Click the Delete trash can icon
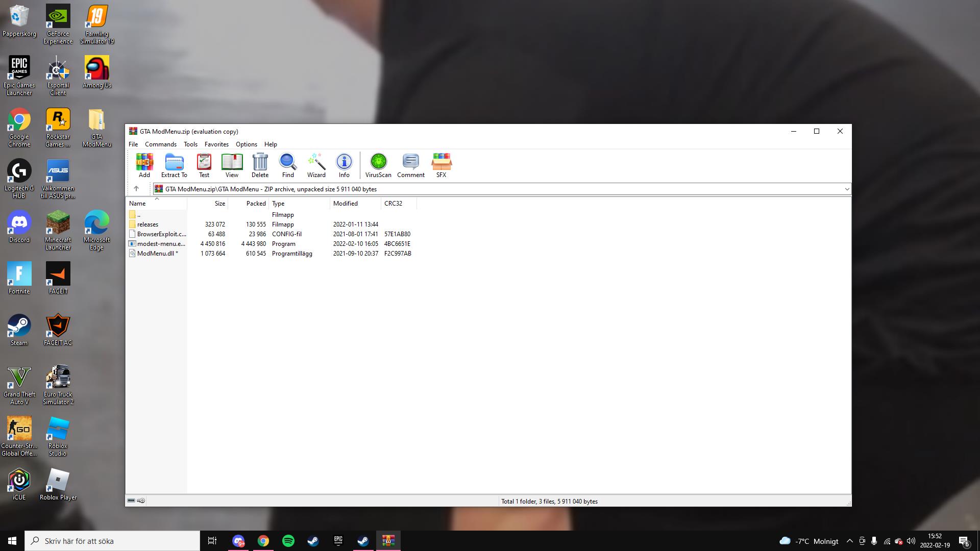The width and height of the screenshot is (980, 551). pos(260,165)
